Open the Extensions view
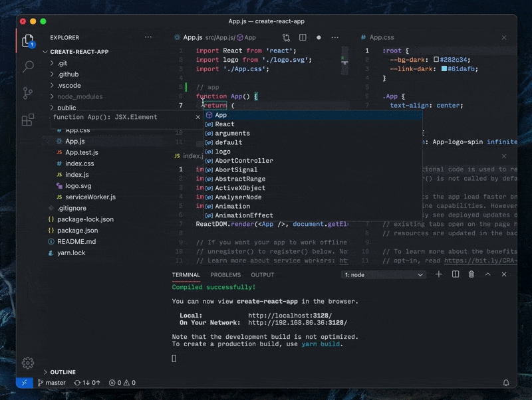532x400 pixels. [x=27, y=120]
